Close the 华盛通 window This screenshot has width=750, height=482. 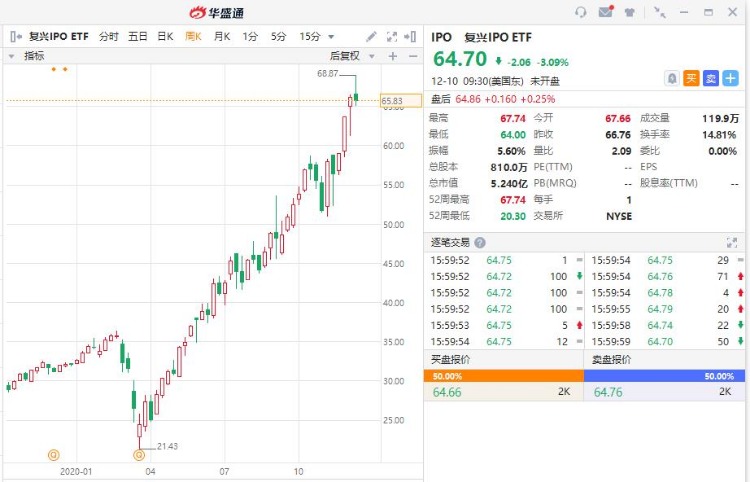tap(733, 12)
